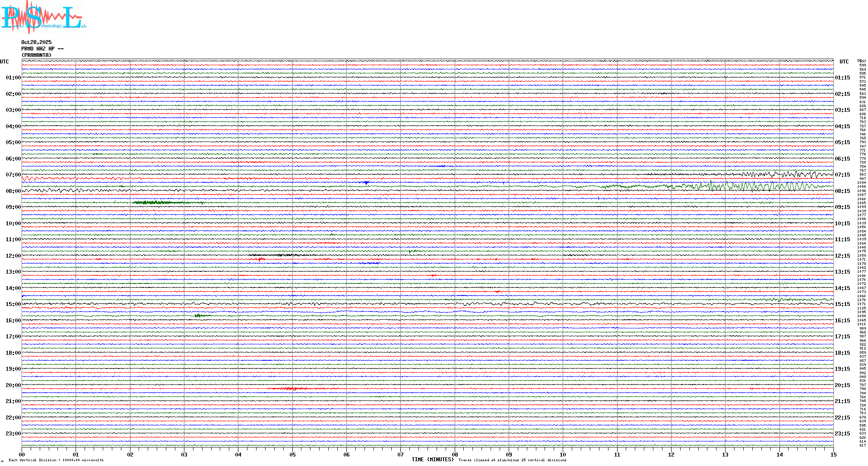Screen dimensions: 868x466
Task: Select the 12:00 hour label on left
Action: [x=13, y=256]
